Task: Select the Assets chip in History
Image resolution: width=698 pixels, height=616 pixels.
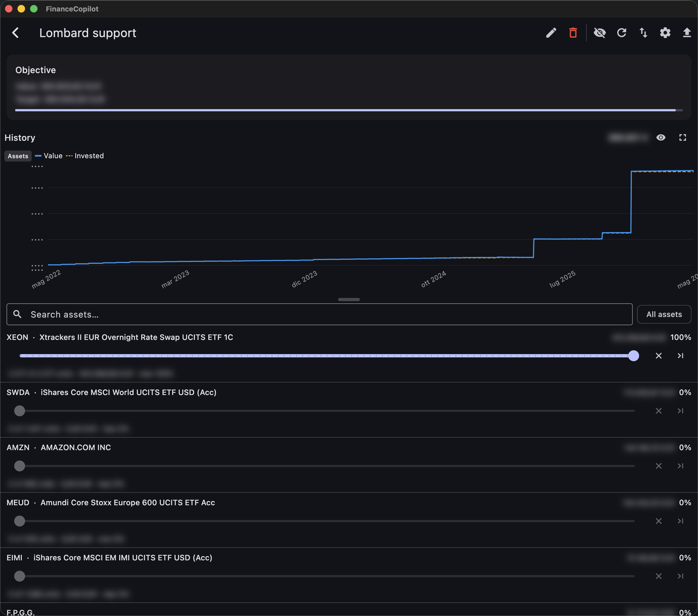Action: pyautogui.click(x=18, y=156)
